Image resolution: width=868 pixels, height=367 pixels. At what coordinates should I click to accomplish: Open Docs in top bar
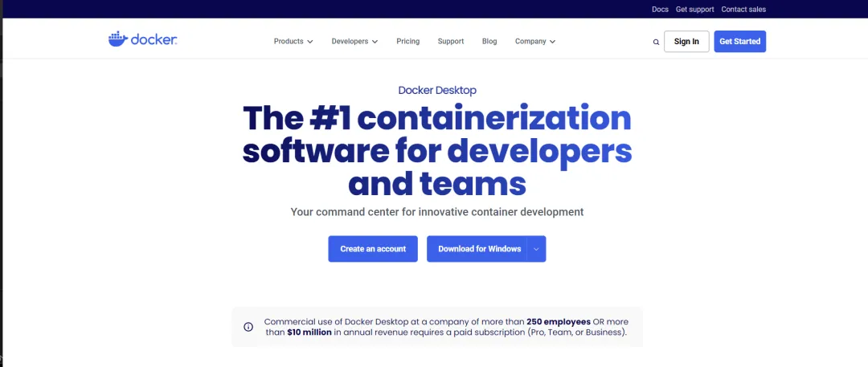(x=660, y=10)
